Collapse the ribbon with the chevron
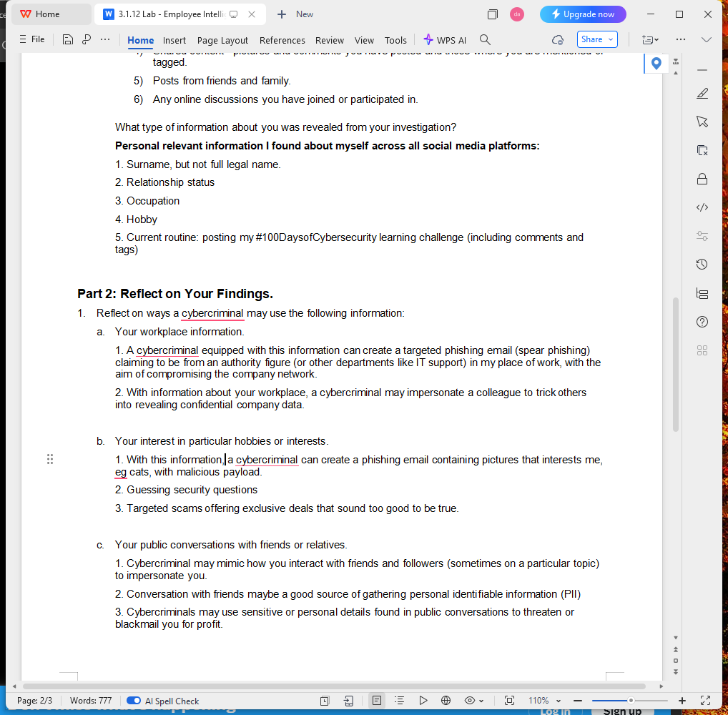The image size is (728, 715). 706,40
